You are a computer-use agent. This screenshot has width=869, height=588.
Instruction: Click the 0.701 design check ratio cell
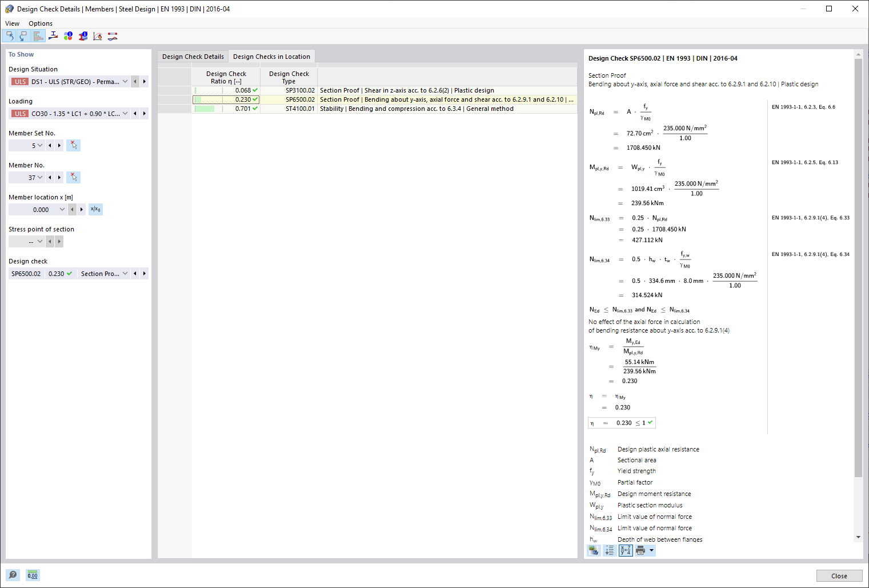pos(226,109)
